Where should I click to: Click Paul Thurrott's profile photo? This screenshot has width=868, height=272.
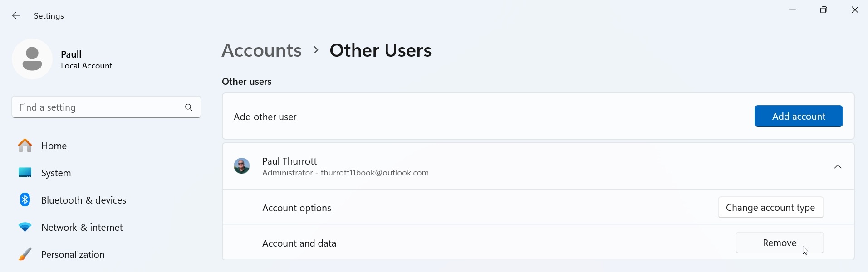coord(241,166)
